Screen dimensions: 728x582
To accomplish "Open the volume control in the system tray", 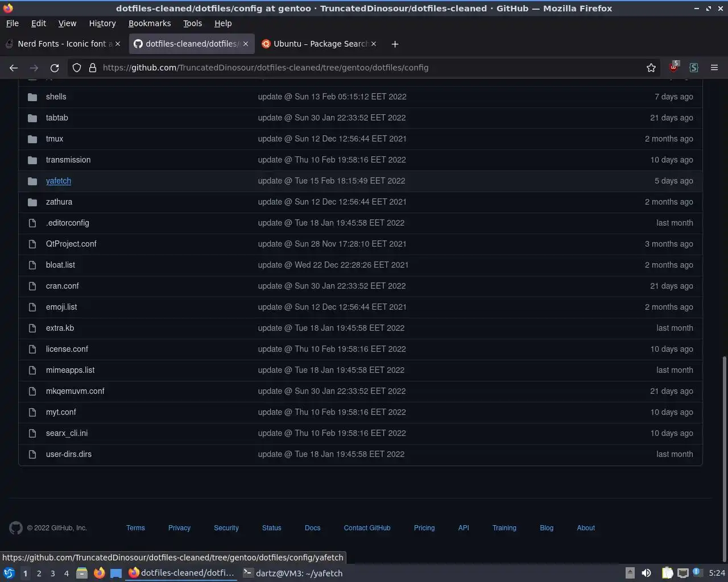I will point(646,573).
